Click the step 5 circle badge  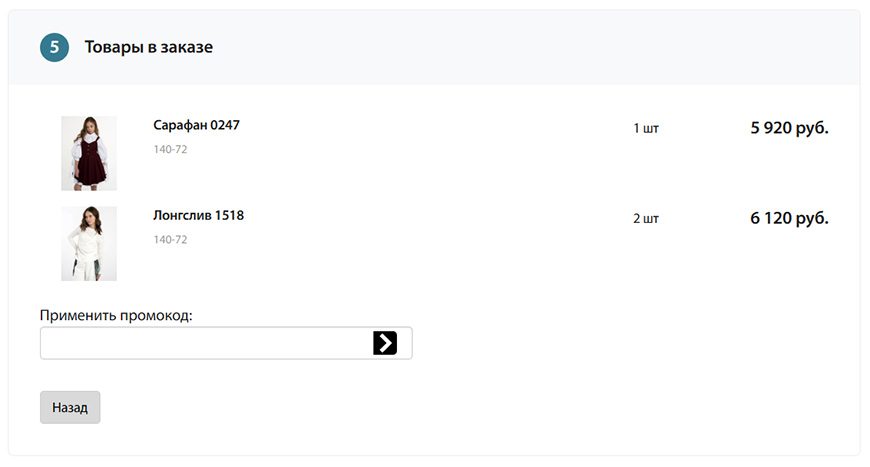point(54,47)
